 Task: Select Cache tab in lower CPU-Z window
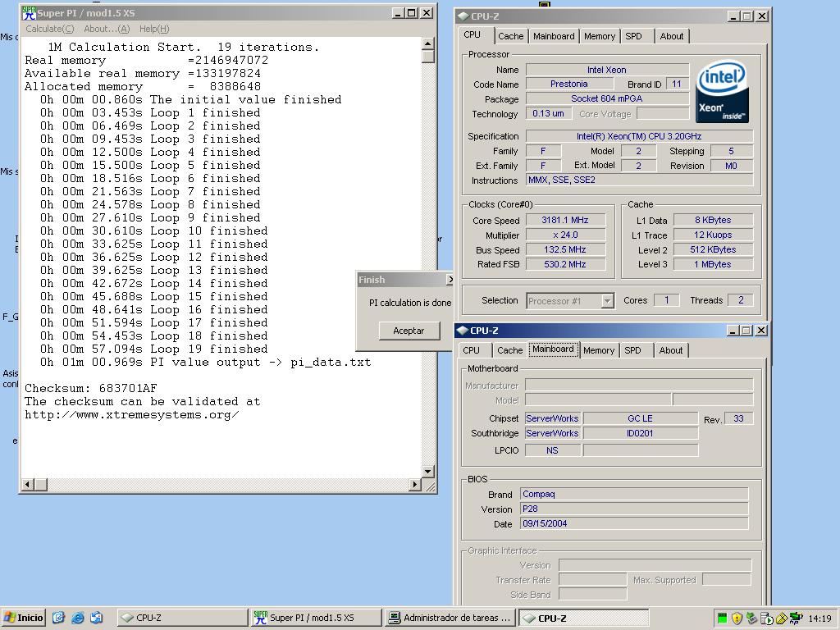pyautogui.click(x=509, y=350)
